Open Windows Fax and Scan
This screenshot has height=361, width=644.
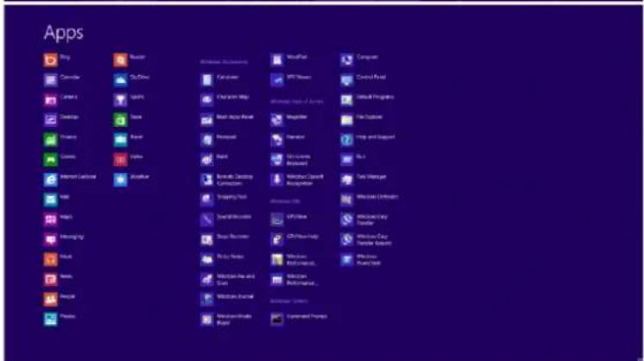[228, 279]
